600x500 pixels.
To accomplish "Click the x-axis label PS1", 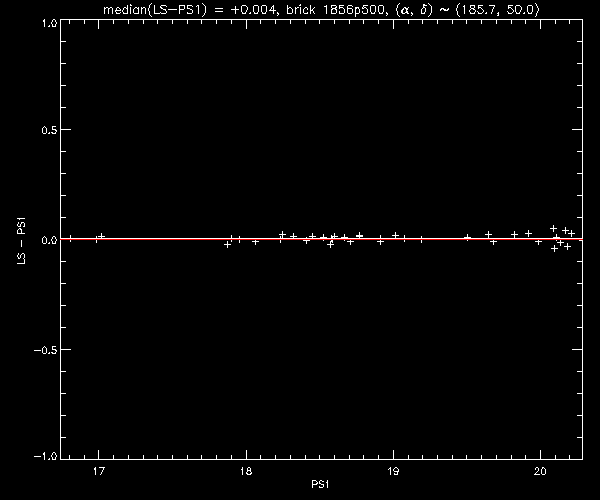I will click(320, 485).
